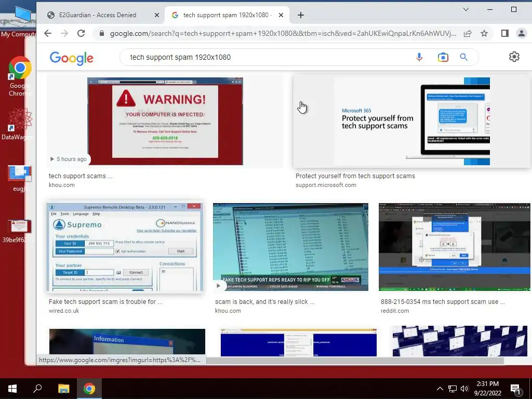The height and width of the screenshot is (399, 532).
Task: Click the horizontal scrollbar of the browser
Action: [x=355, y=361]
